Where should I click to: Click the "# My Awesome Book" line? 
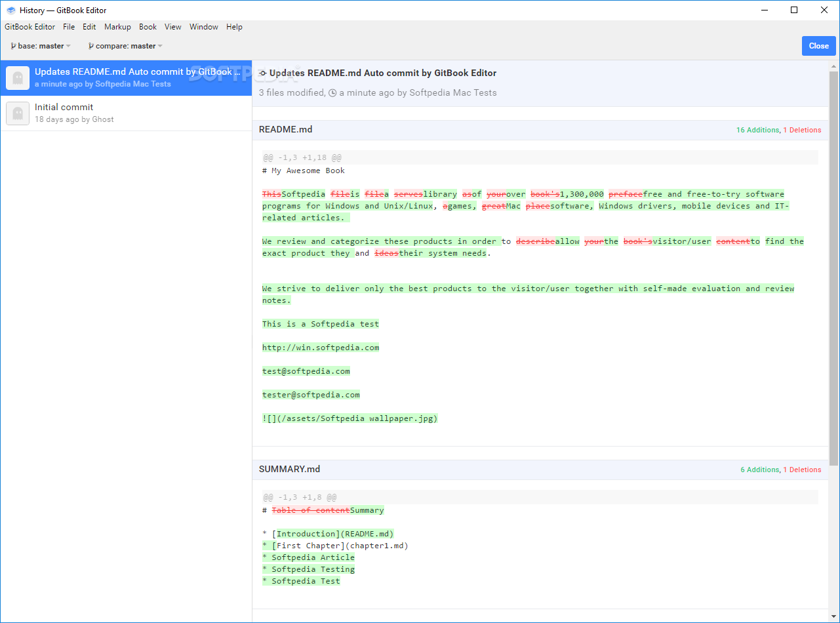(304, 171)
